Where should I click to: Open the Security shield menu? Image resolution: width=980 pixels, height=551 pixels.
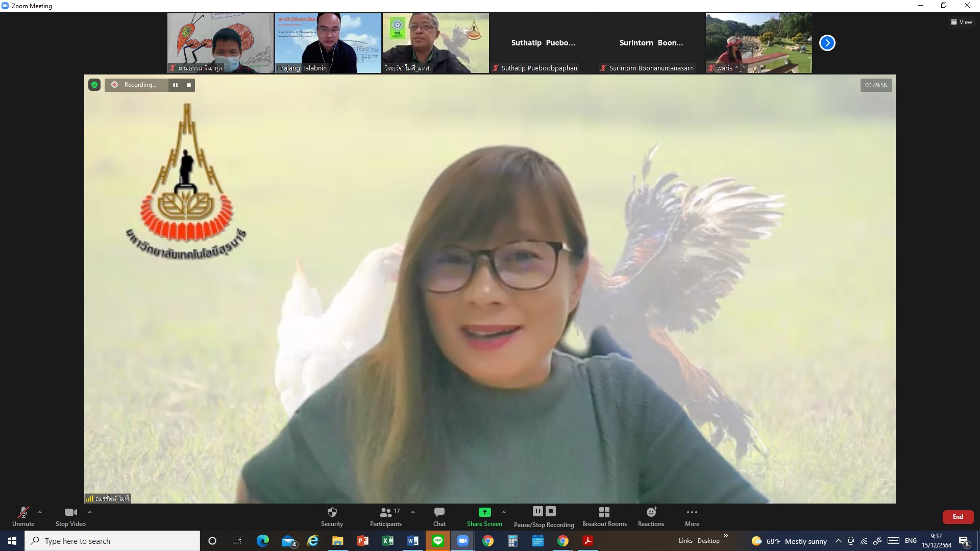point(332,516)
